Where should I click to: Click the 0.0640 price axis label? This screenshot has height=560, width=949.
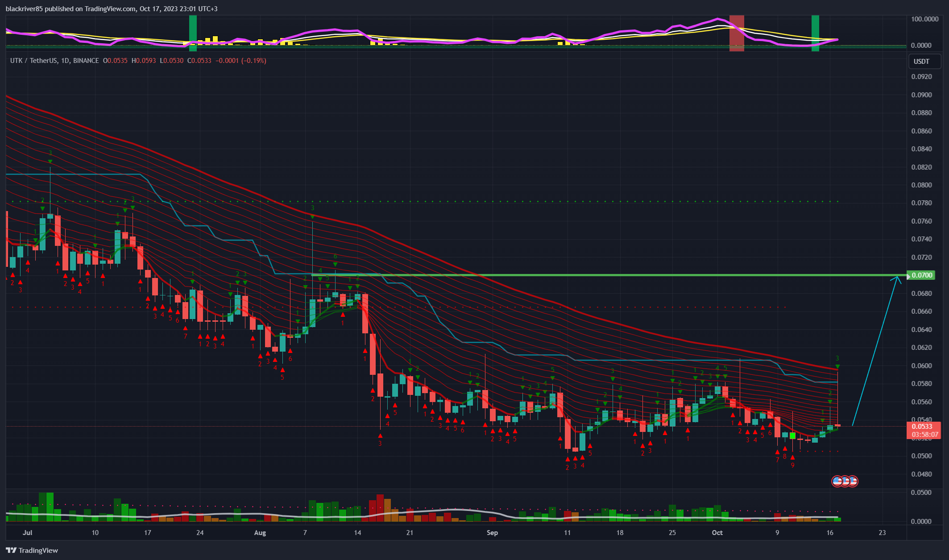point(922,329)
